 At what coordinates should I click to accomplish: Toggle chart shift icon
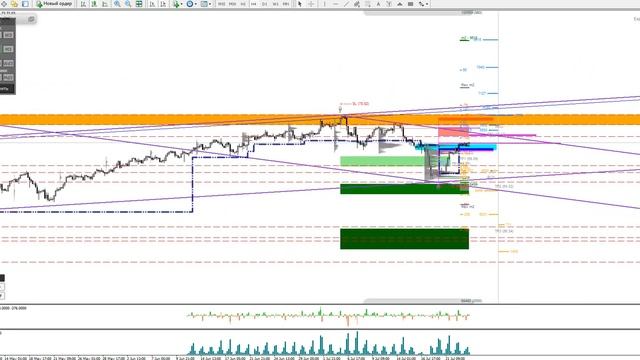(x=163, y=4)
